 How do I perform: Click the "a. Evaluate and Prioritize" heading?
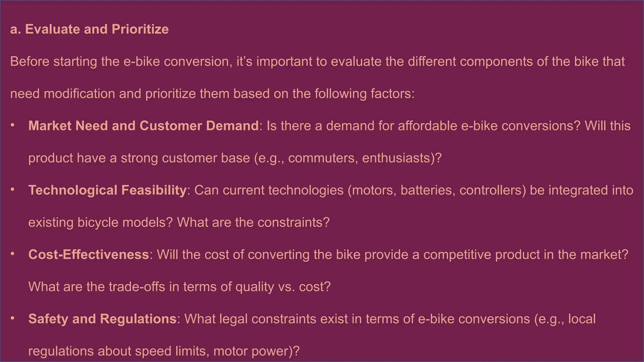click(x=89, y=29)
